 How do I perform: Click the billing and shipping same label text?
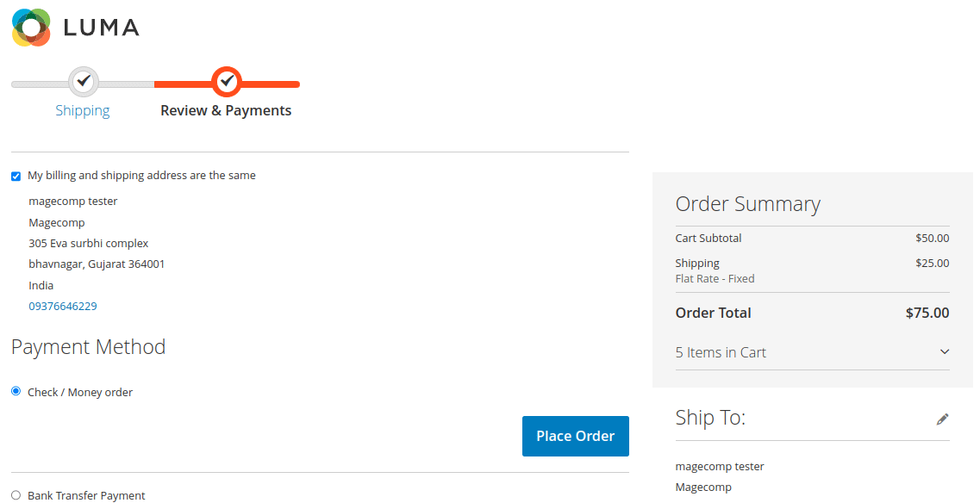[x=141, y=176]
